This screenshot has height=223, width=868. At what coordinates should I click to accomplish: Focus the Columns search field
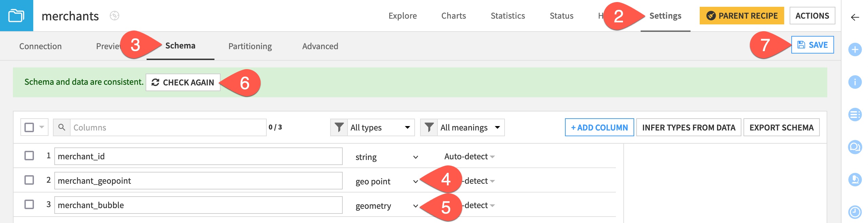168,127
